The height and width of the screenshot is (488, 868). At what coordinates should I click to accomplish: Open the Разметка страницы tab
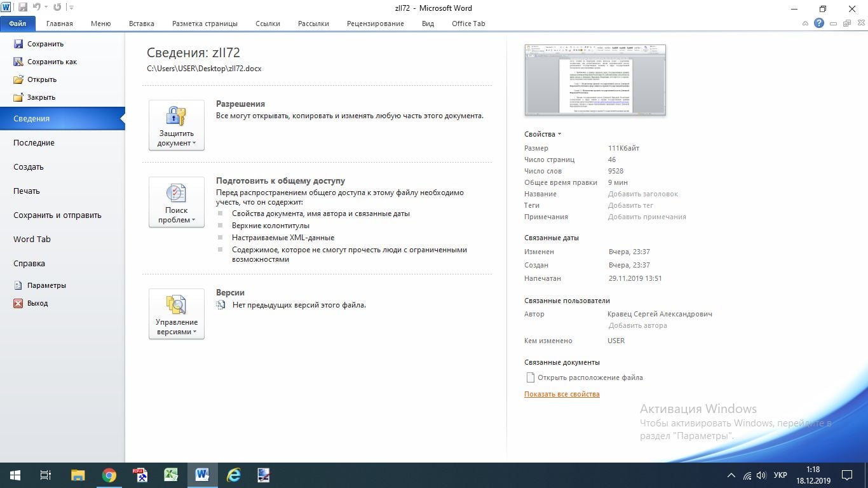pos(205,24)
